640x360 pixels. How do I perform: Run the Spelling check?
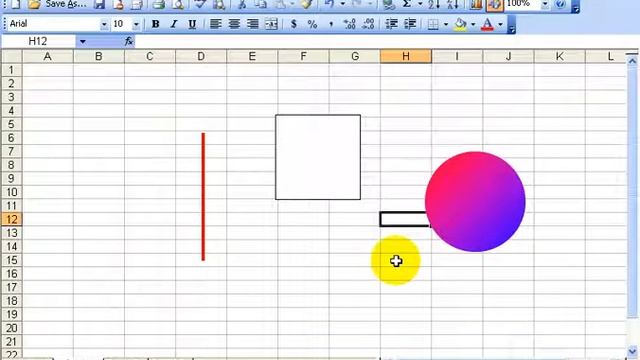pos(200,4)
